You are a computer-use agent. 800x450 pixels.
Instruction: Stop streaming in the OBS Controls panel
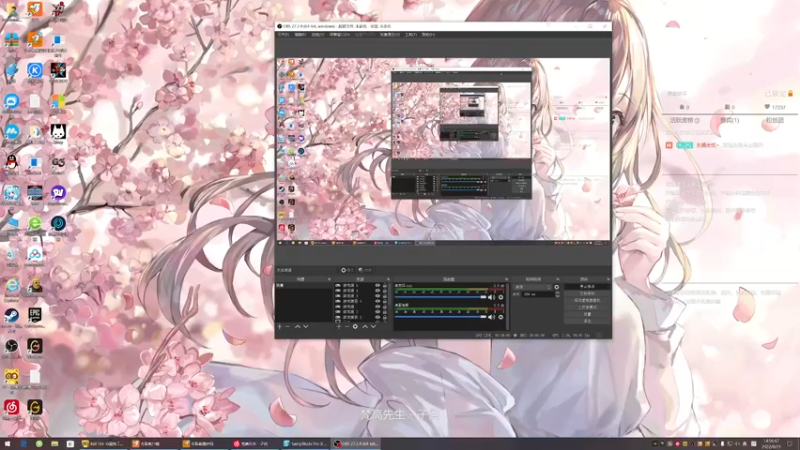pos(588,287)
